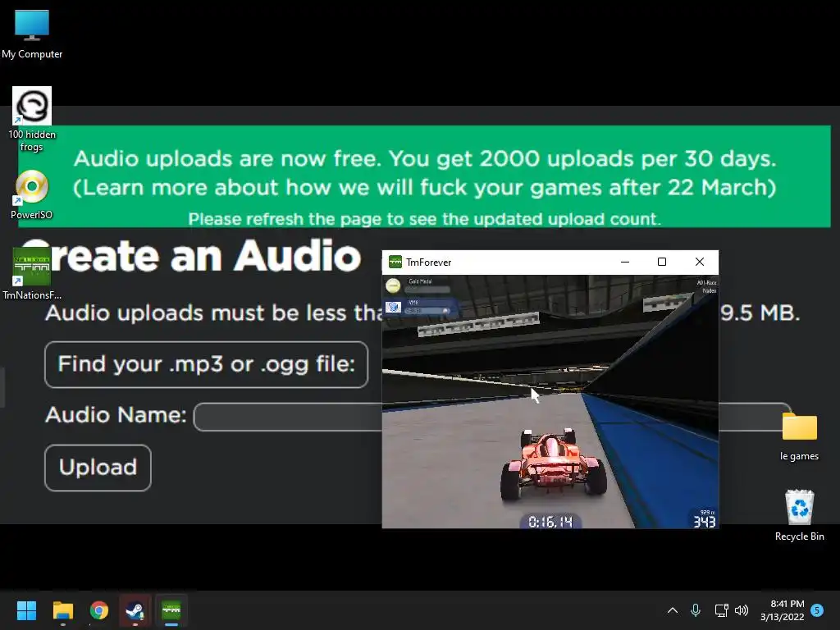This screenshot has height=630, width=840.
Task: Click the red race car in TmForever
Action: (552, 464)
